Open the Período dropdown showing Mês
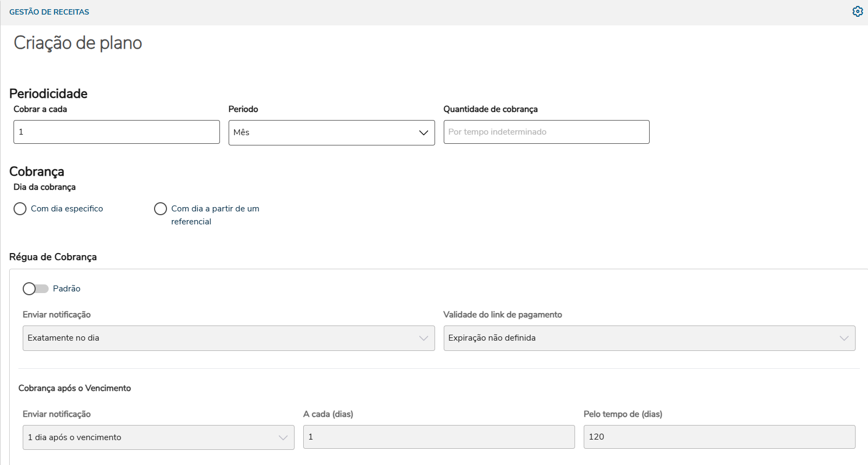The height and width of the screenshot is (465, 868). coord(324,132)
